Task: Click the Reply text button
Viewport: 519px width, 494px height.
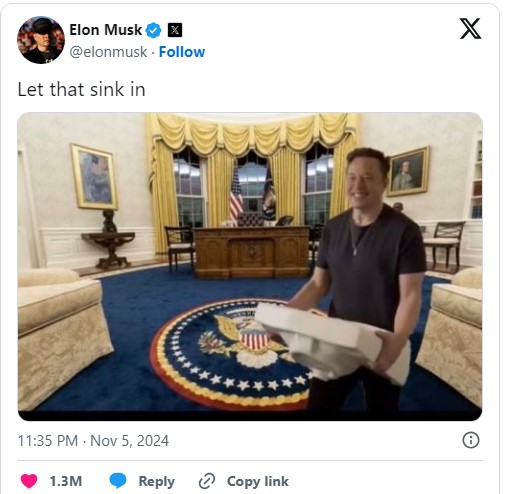Action: pyautogui.click(x=156, y=481)
